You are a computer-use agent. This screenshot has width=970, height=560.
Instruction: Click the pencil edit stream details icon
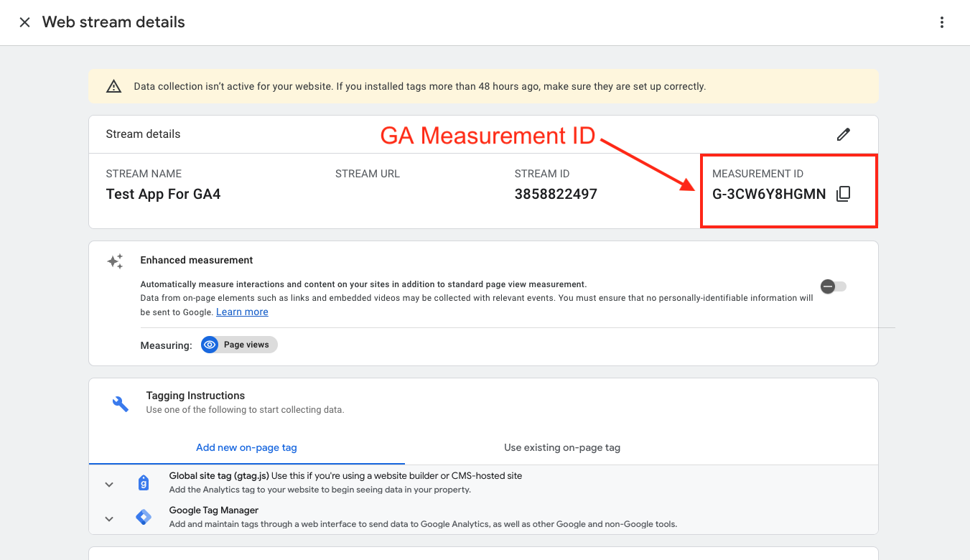point(843,134)
